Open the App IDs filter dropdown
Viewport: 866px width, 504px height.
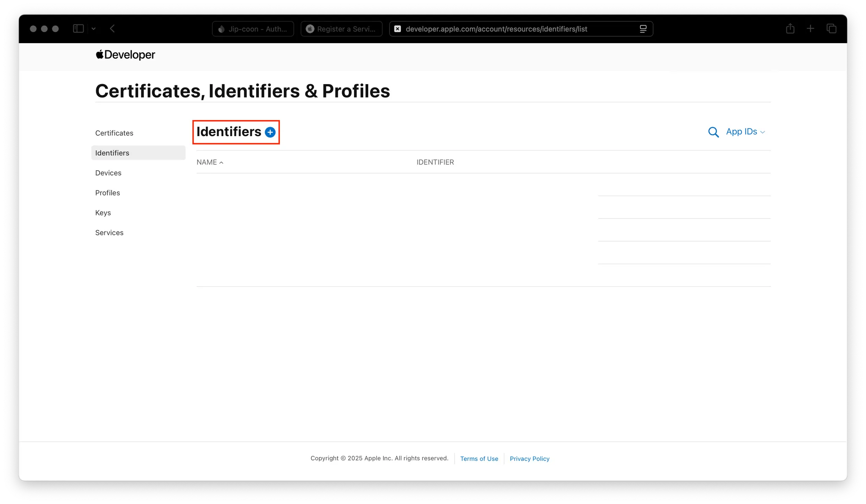point(745,132)
